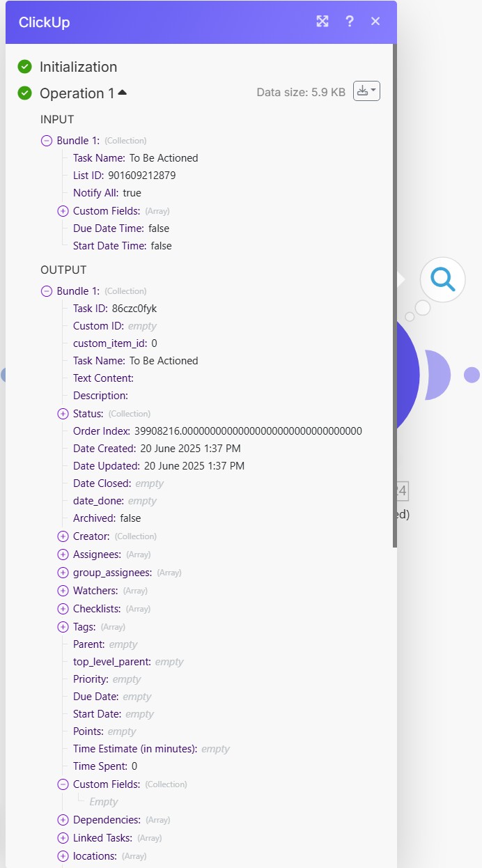Image resolution: width=482 pixels, height=868 pixels.
Task: Click the Order Index value 39908216
Action: tap(248, 431)
